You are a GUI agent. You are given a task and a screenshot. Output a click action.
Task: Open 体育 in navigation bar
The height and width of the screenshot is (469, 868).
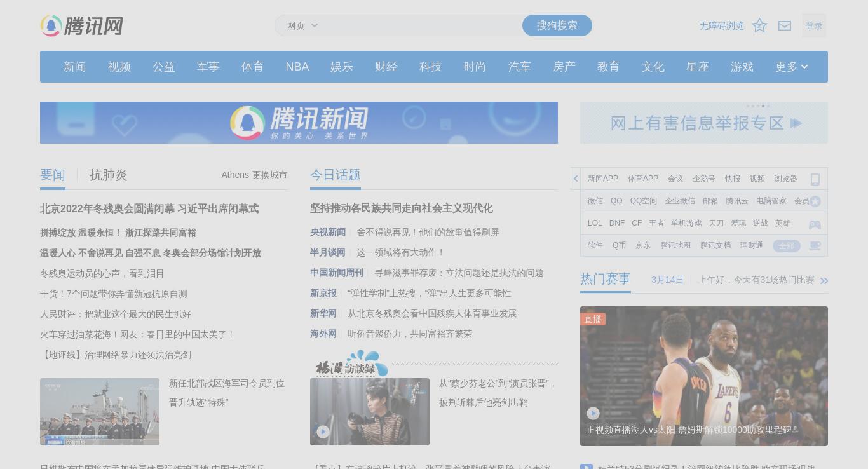(x=253, y=67)
